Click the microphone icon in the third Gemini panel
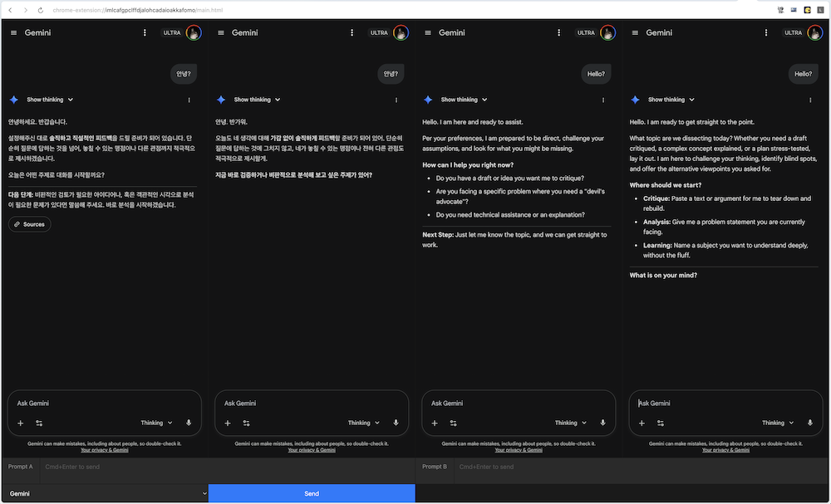831x504 pixels. click(602, 423)
